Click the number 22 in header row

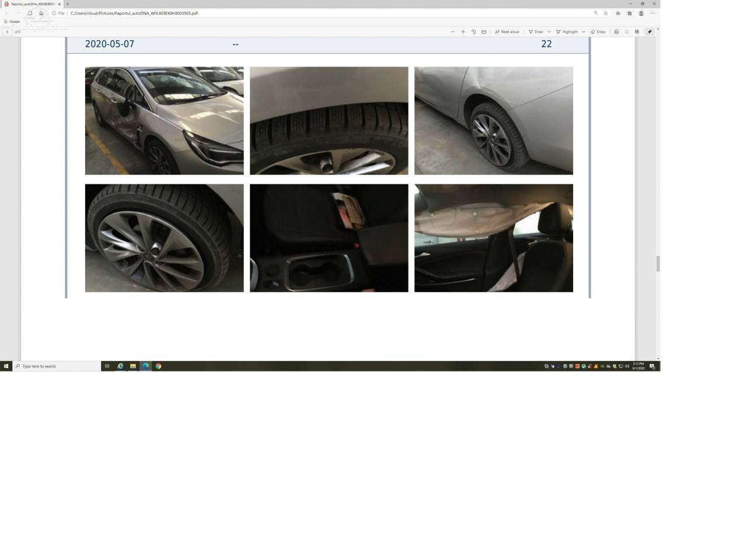point(546,44)
